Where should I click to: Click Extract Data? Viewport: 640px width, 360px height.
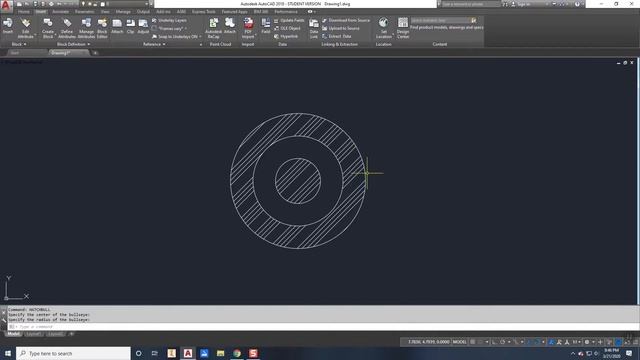337,36
